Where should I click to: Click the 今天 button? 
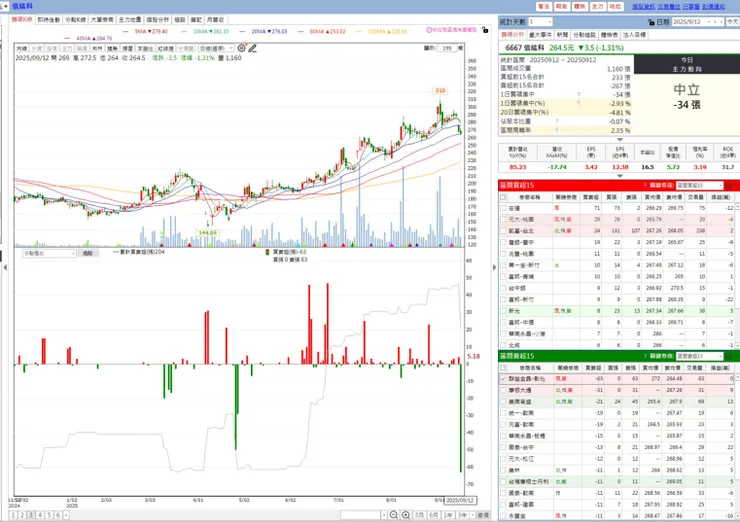click(x=732, y=22)
